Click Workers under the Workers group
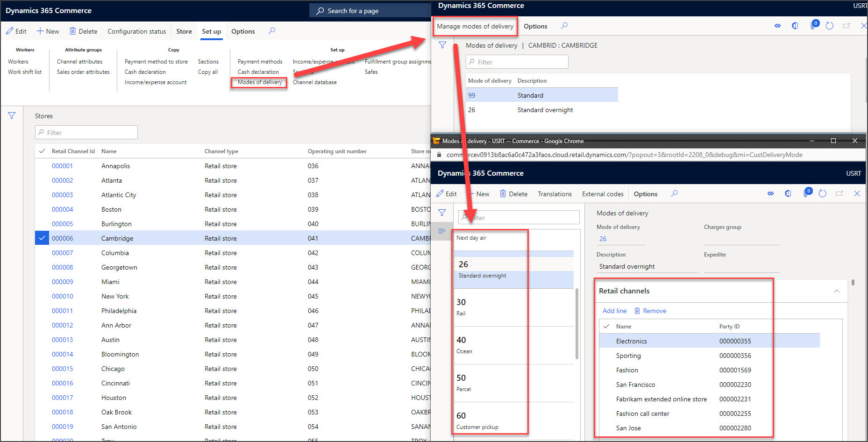 [x=18, y=62]
